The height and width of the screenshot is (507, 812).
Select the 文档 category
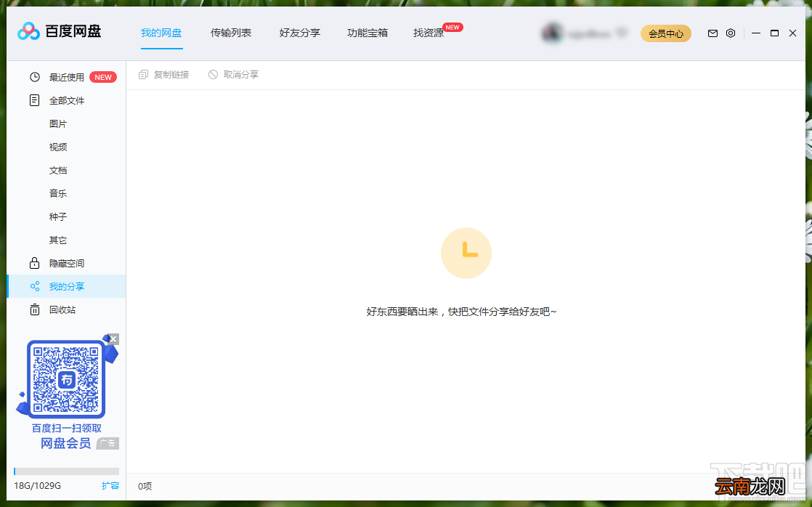coord(58,171)
